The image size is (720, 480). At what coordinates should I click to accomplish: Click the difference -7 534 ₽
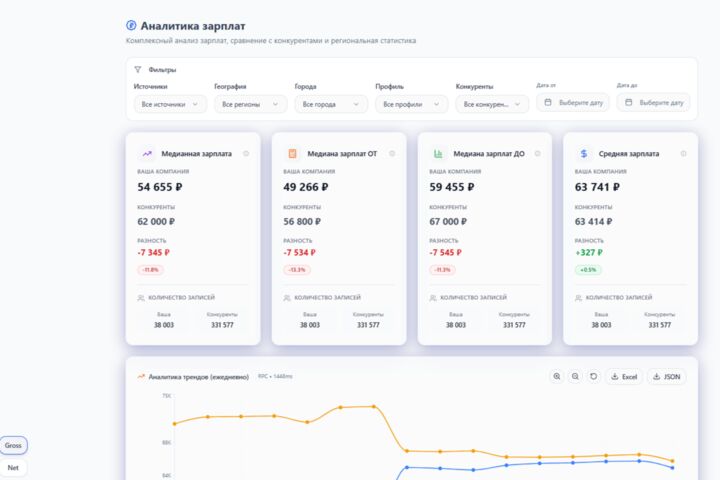click(x=299, y=253)
